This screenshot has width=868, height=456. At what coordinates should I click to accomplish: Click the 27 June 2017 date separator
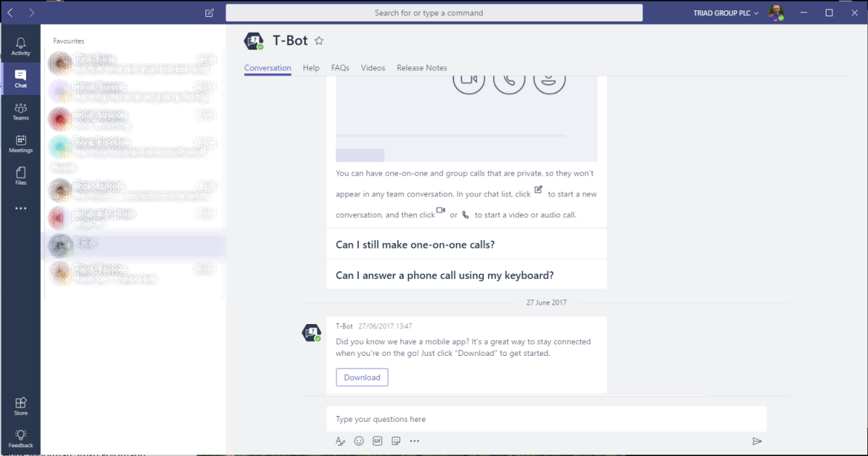(546, 303)
